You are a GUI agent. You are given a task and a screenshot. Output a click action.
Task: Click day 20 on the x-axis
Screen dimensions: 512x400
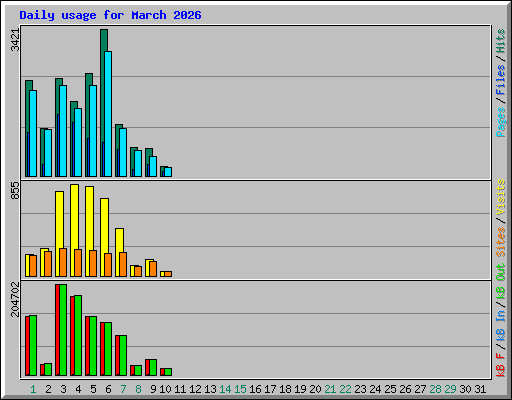point(315,389)
